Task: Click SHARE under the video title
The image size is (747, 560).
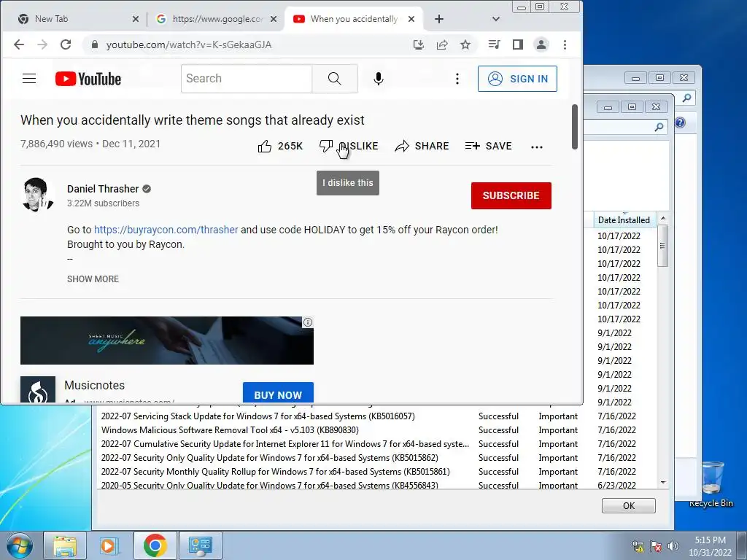Action: (x=422, y=146)
